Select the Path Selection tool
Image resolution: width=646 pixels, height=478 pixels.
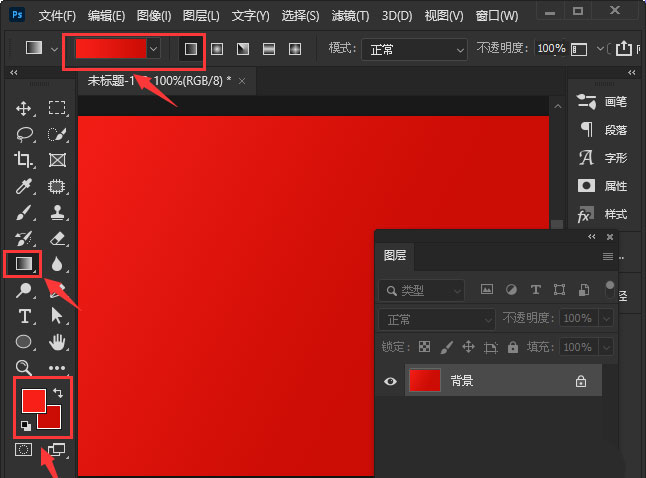coord(56,316)
